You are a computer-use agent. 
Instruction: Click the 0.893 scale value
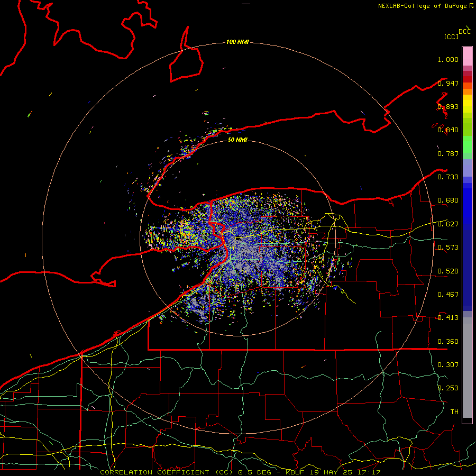coord(448,106)
